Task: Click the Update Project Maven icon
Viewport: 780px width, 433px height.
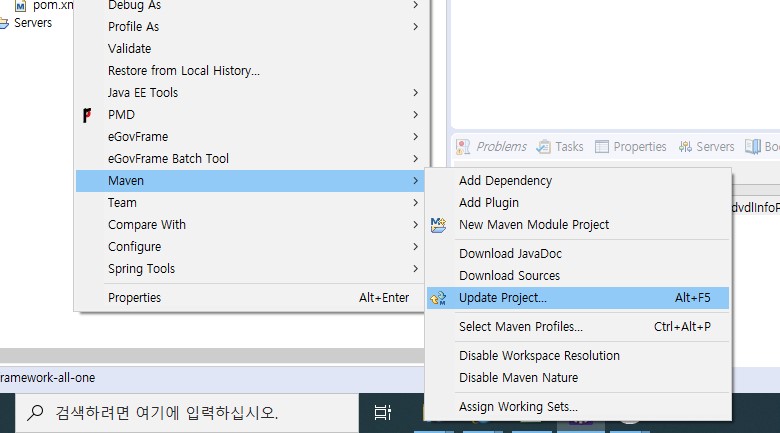Action: [x=438, y=298]
